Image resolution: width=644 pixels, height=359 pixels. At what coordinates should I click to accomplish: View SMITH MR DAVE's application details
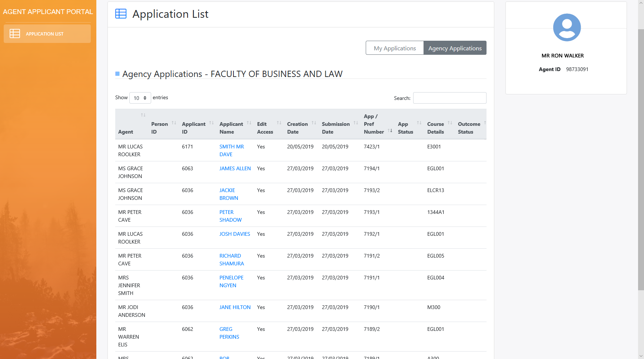(232, 150)
